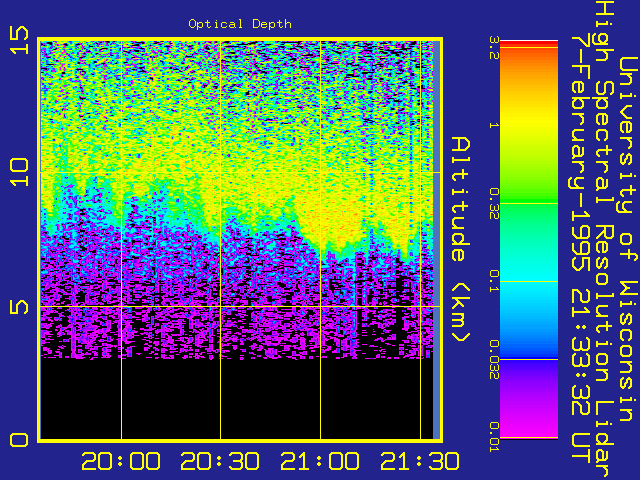Image resolution: width=640 pixels, height=480 pixels.
Task: Select the 15 km altitude axis label
Action: (20, 40)
